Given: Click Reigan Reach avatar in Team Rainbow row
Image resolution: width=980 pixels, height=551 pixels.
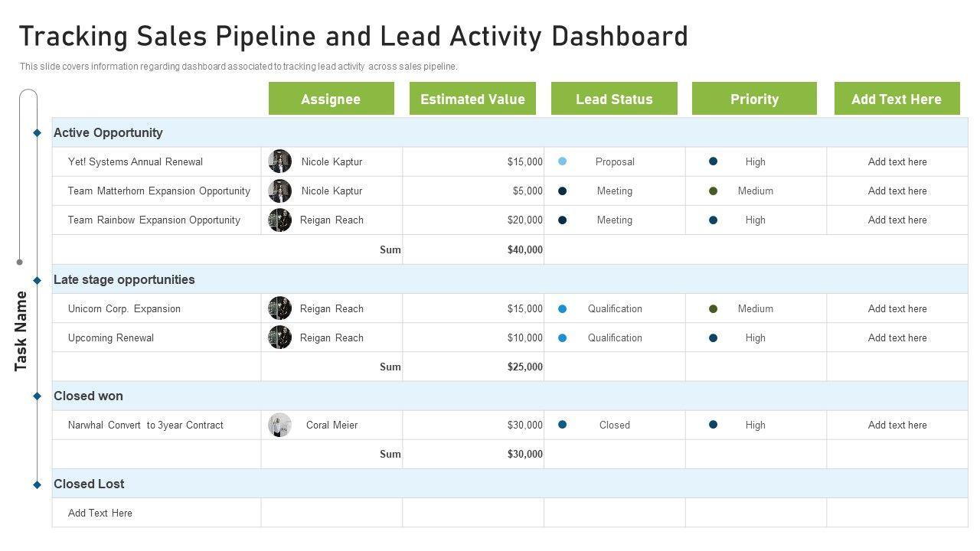Looking at the screenshot, I should click(279, 220).
